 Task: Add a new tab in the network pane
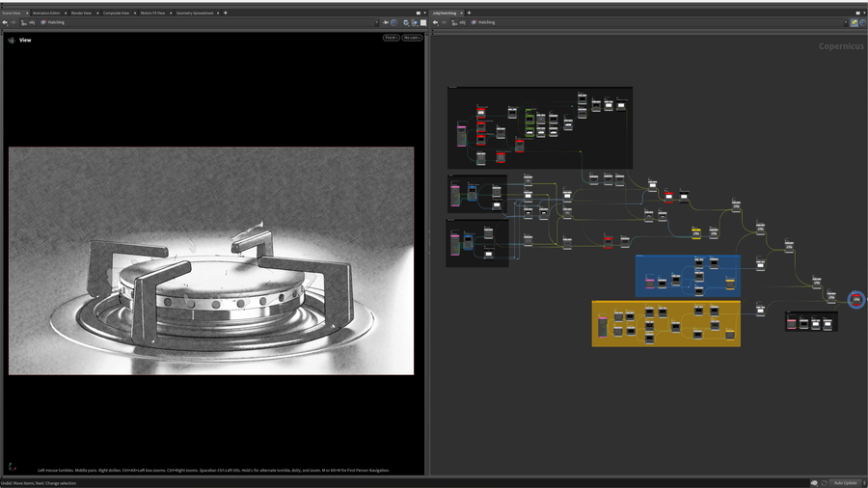pos(469,13)
